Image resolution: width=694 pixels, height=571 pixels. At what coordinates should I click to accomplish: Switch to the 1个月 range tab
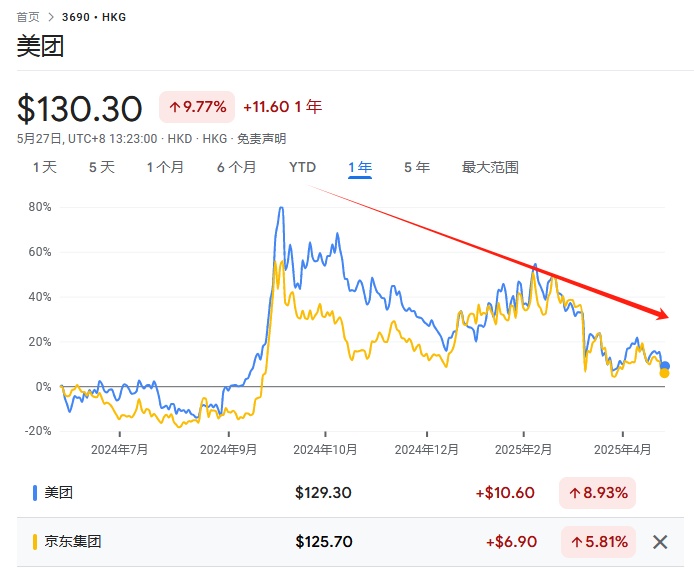pyautogui.click(x=165, y=167)
